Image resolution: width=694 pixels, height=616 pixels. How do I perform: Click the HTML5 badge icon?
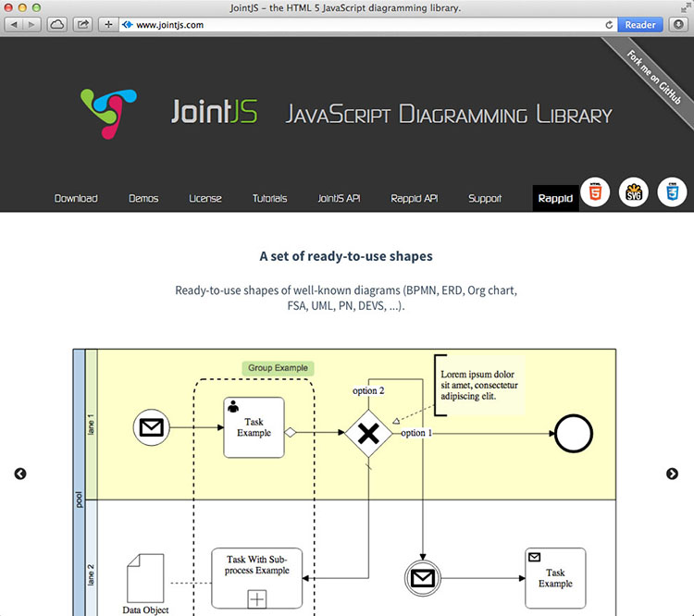pyautogui.click(x=595, y=192)
